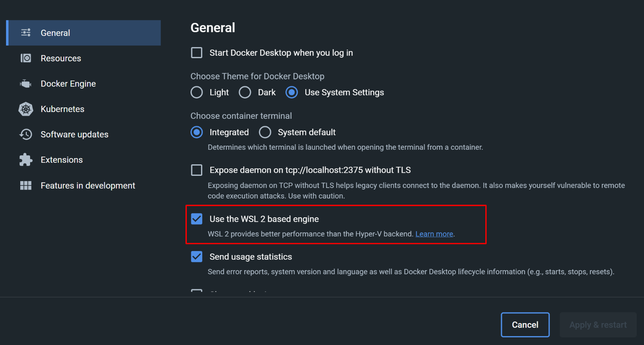This screenshot has height=345, width=644.
Task: Click the Send usage statistics description text
Action: [411, 272]
